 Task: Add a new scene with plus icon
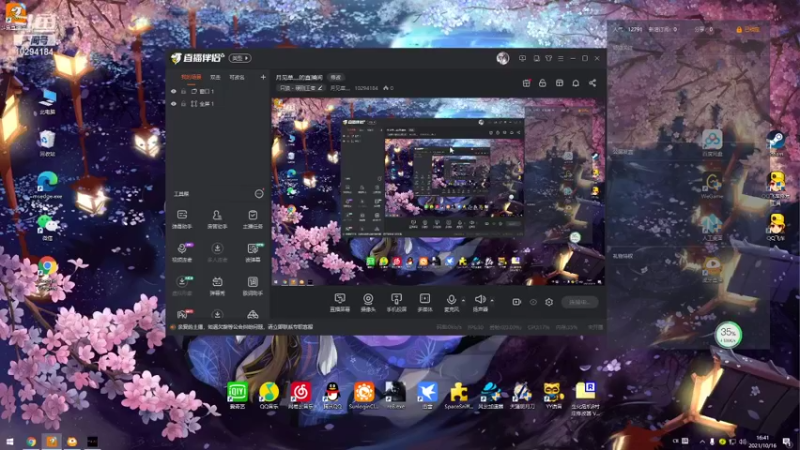click(263, 78)
